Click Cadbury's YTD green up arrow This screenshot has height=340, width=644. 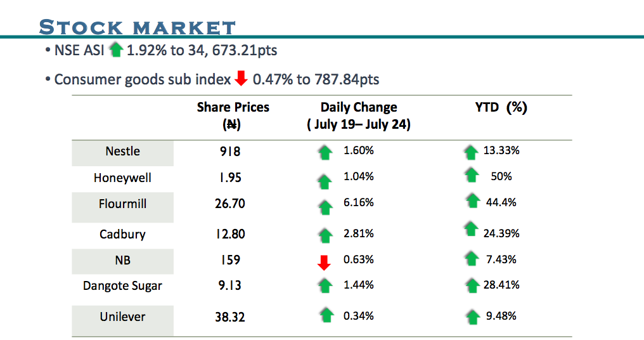(471, 229)
